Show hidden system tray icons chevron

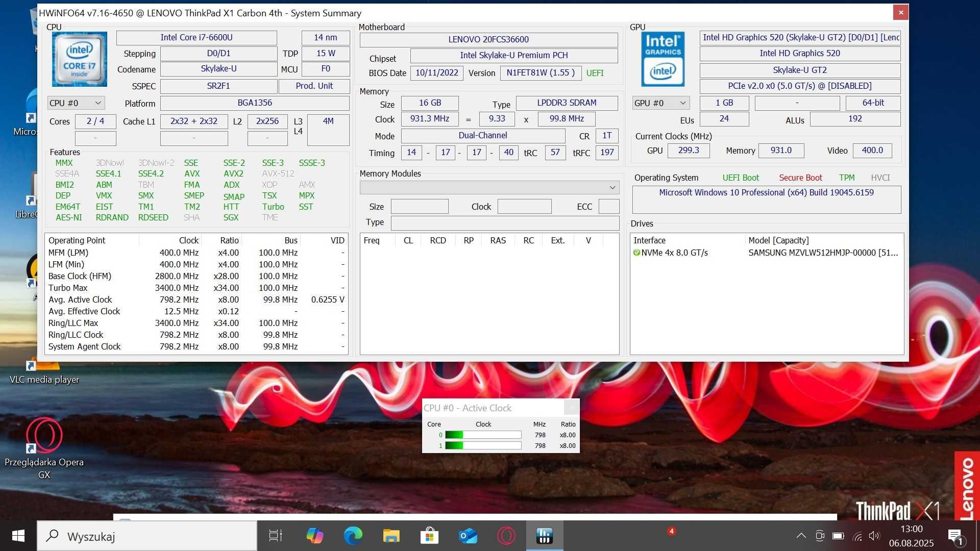tap(801, 536)
